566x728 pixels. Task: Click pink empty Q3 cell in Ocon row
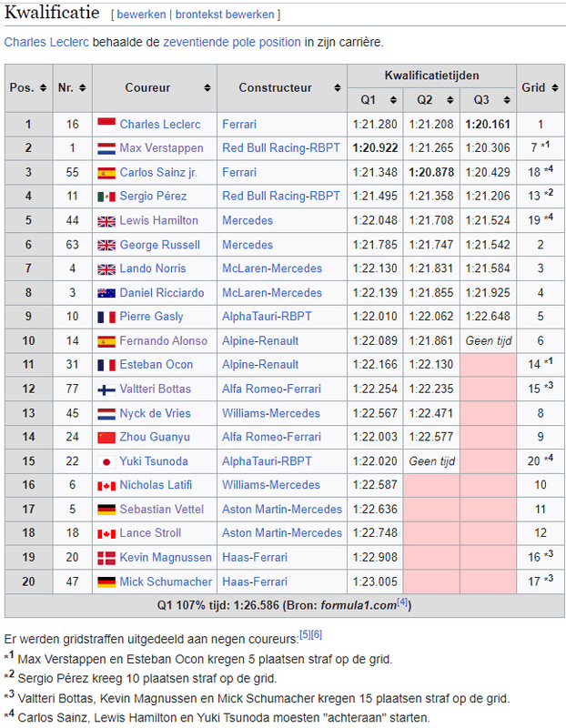(488, 365)
